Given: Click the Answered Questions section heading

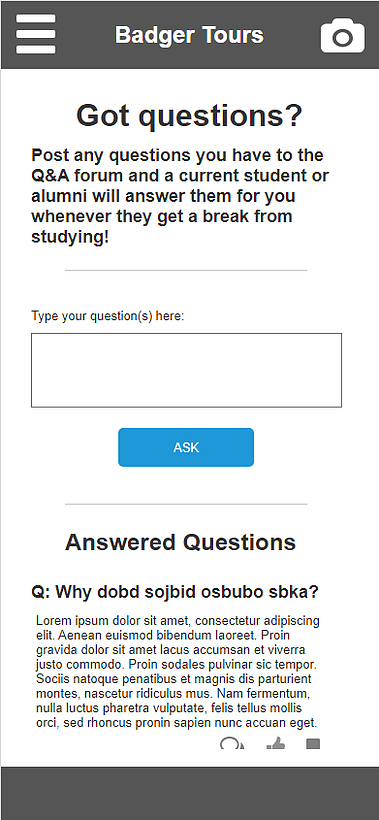Looking at the screenshot, I should 180,542.
